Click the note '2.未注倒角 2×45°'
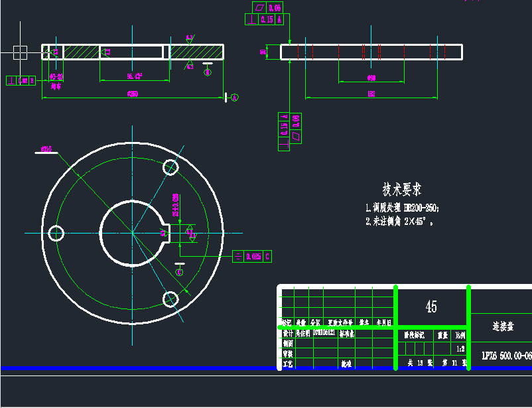 click(399, 222)
